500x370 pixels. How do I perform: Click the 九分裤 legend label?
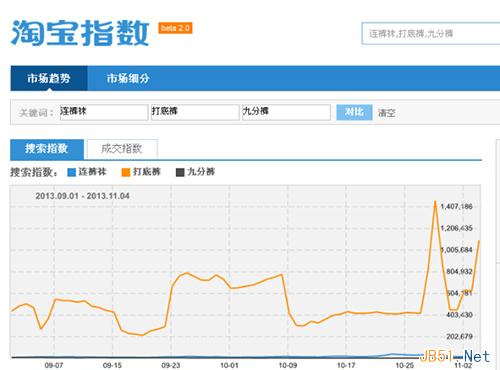(201, 172)
